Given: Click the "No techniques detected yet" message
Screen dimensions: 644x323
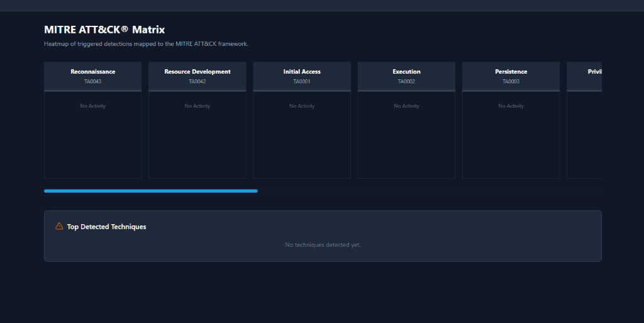Looking at the screenshot, I should point(323,245).
